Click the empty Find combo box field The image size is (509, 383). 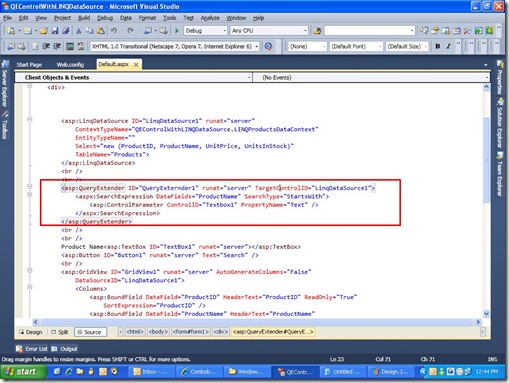pyautogui.click(x=370, y=31)
